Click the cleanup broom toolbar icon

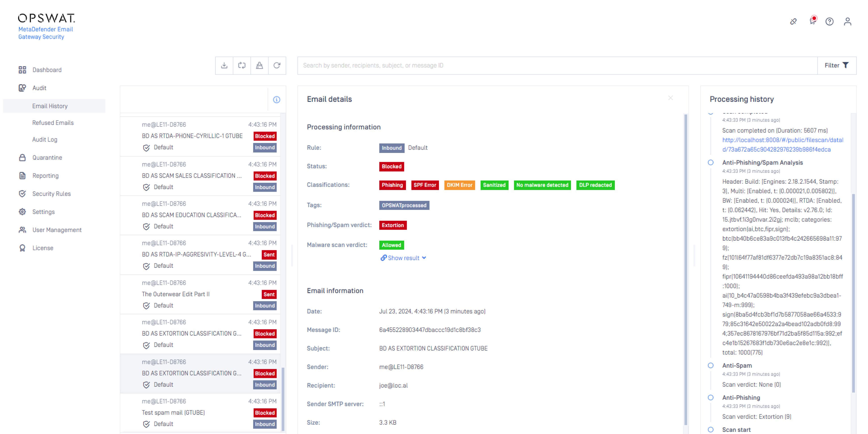coord(259,65)
